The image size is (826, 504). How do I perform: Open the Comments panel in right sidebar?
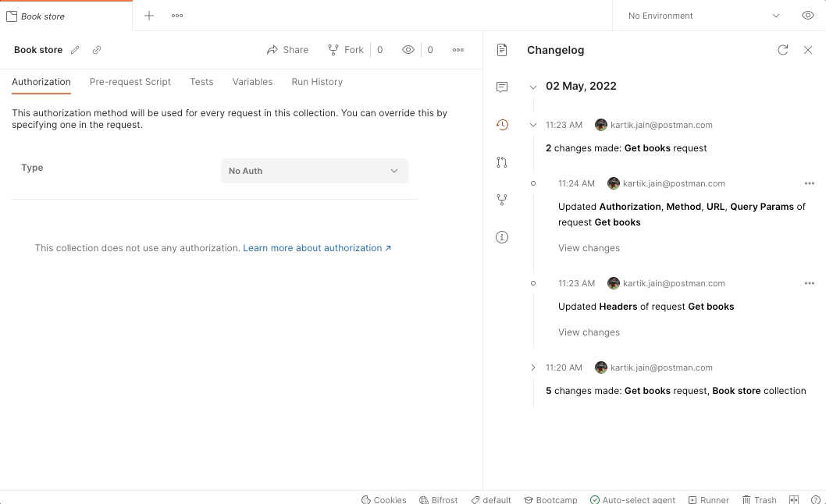pyautogui.click(x=502, y=87)
